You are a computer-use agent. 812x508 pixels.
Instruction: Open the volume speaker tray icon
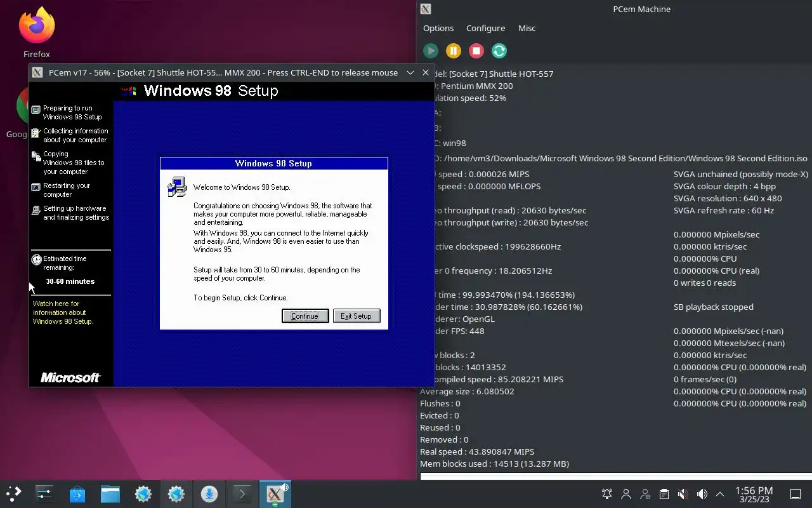702,494
